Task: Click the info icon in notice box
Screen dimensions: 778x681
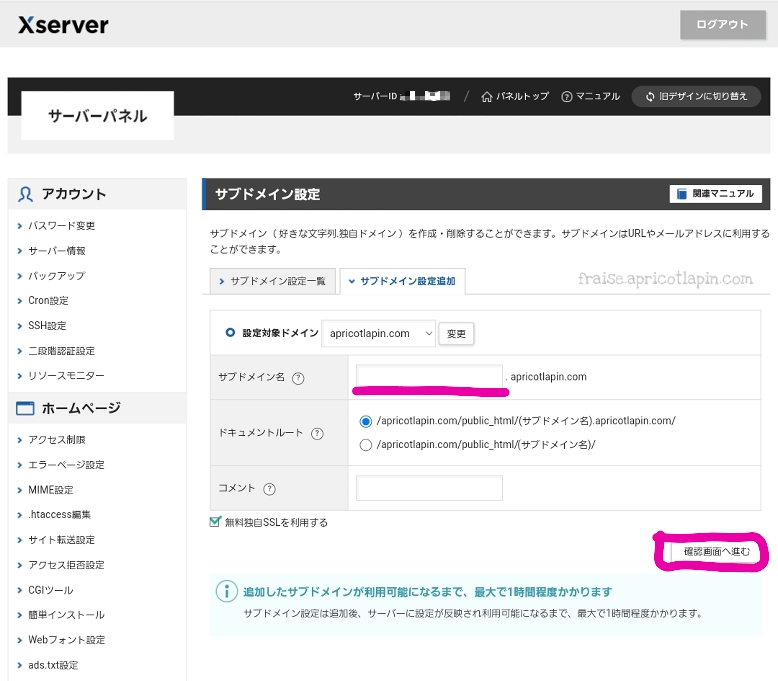Action: coord(227,591)
